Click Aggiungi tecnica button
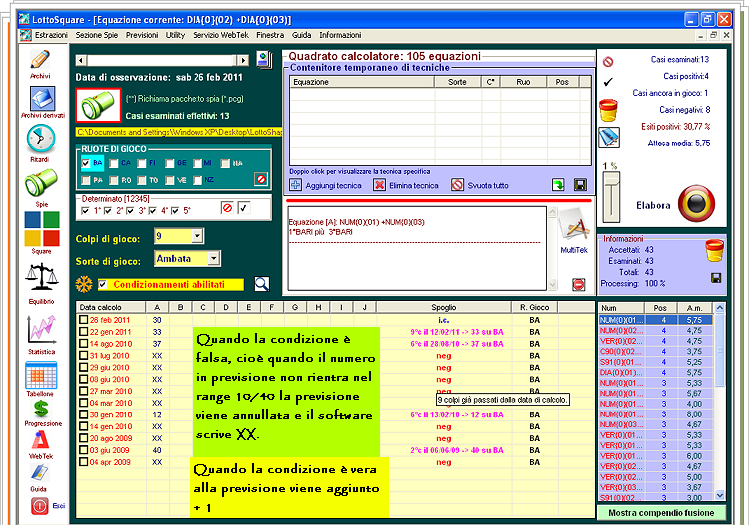 [326, 185]
